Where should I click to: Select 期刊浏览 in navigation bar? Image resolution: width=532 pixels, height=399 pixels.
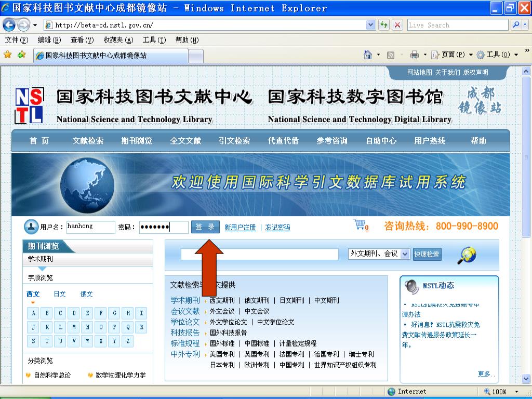(x=137, y=140)
